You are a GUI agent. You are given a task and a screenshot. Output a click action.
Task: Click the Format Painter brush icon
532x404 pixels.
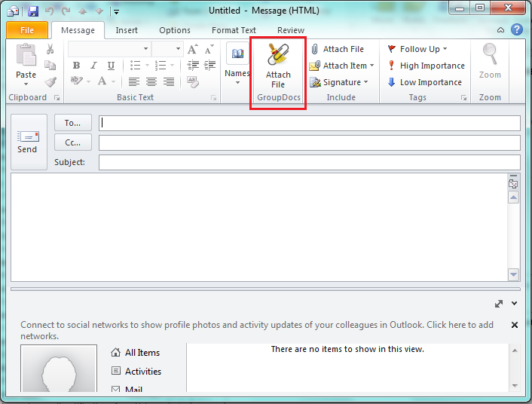pyautogui.click(x=50, y=82)
